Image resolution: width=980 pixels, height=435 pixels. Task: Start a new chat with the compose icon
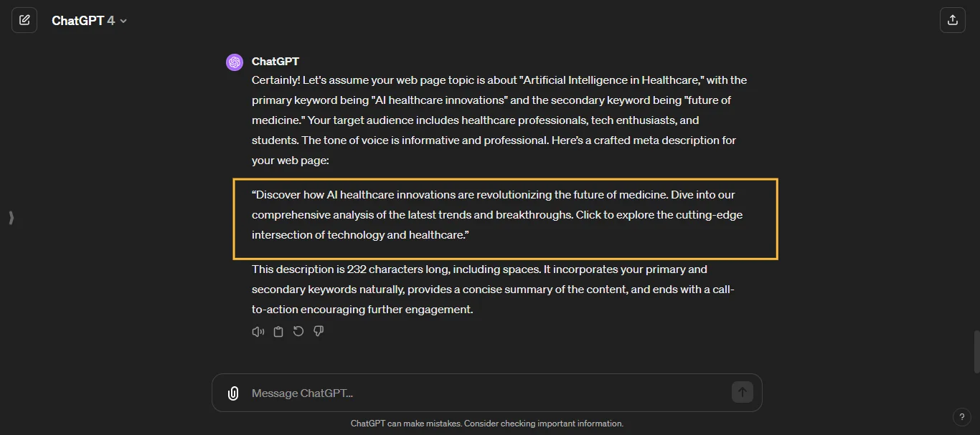24,19
